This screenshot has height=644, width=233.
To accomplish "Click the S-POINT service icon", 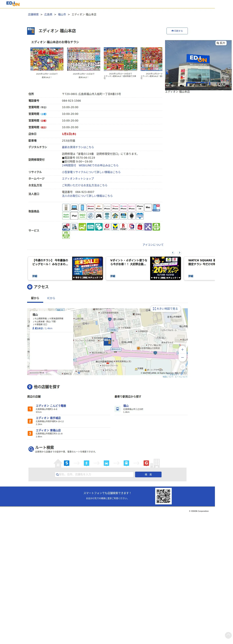I will click(132, 227).
